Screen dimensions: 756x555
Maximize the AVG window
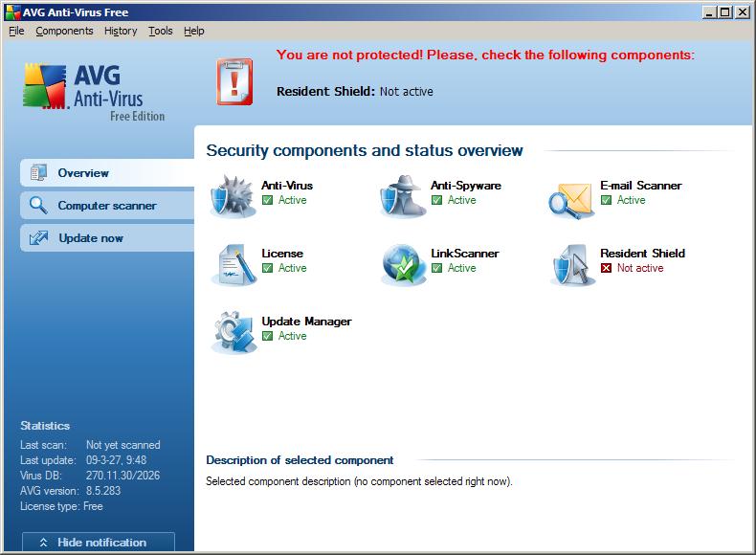point(725,12)
